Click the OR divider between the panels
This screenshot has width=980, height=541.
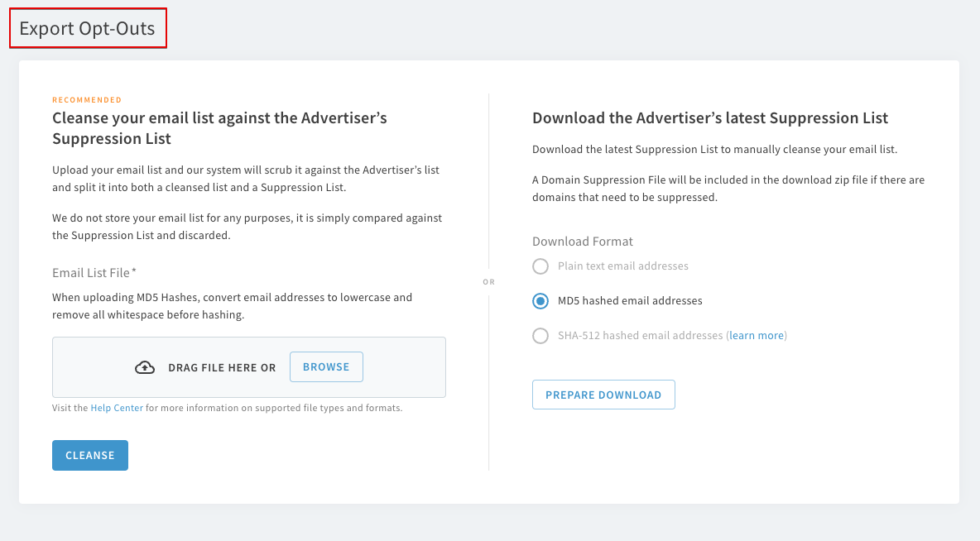point(488,281)
